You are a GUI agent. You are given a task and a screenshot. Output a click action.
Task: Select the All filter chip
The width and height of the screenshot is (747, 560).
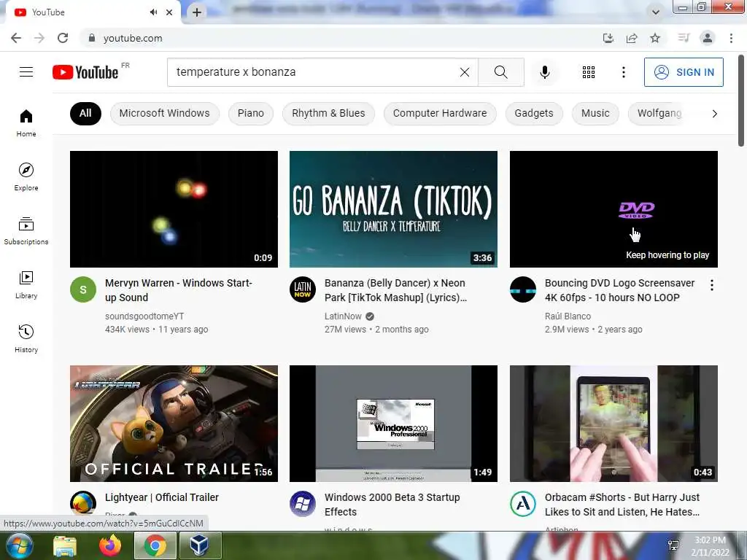pyautogui.click(x=85, y=113)
